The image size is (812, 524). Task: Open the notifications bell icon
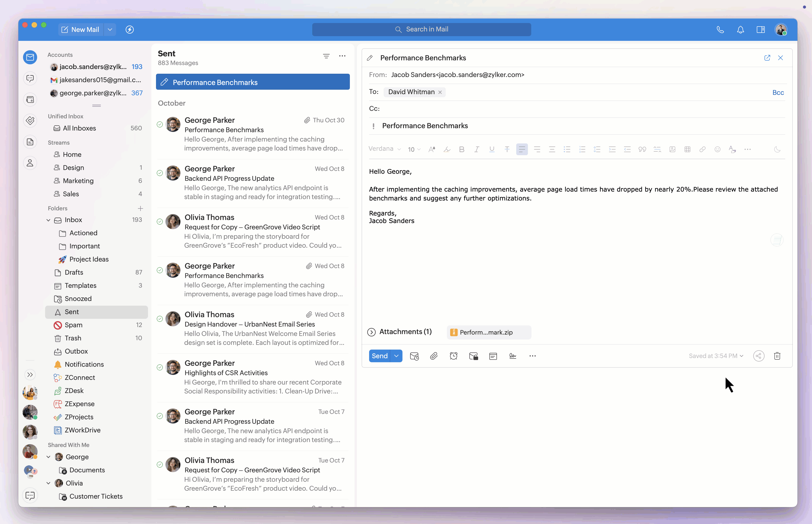[x=740, y=30]
